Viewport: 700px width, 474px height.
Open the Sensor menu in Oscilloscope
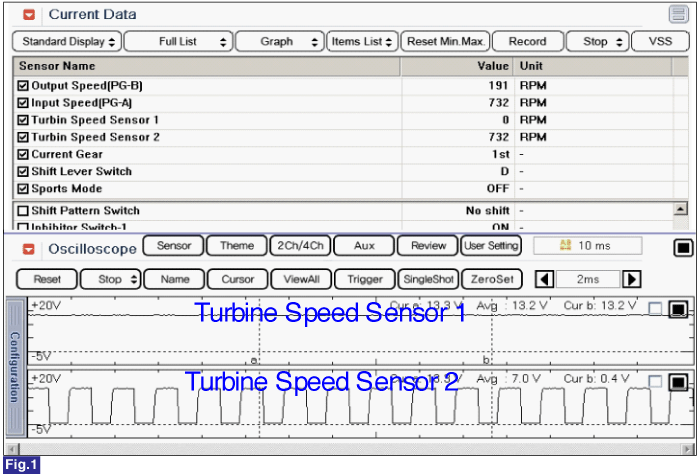[174, 245]
